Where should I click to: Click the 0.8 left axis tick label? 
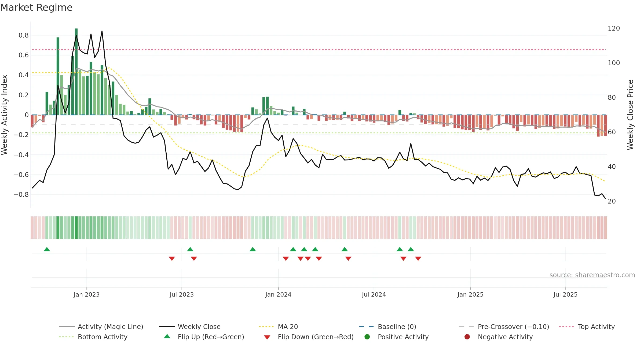coord(24,35)
